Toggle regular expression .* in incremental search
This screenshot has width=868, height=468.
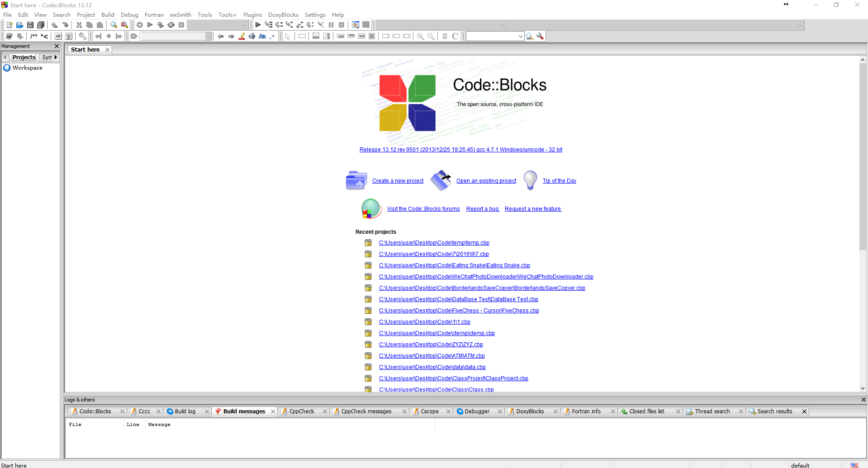(x=272, y=36)
